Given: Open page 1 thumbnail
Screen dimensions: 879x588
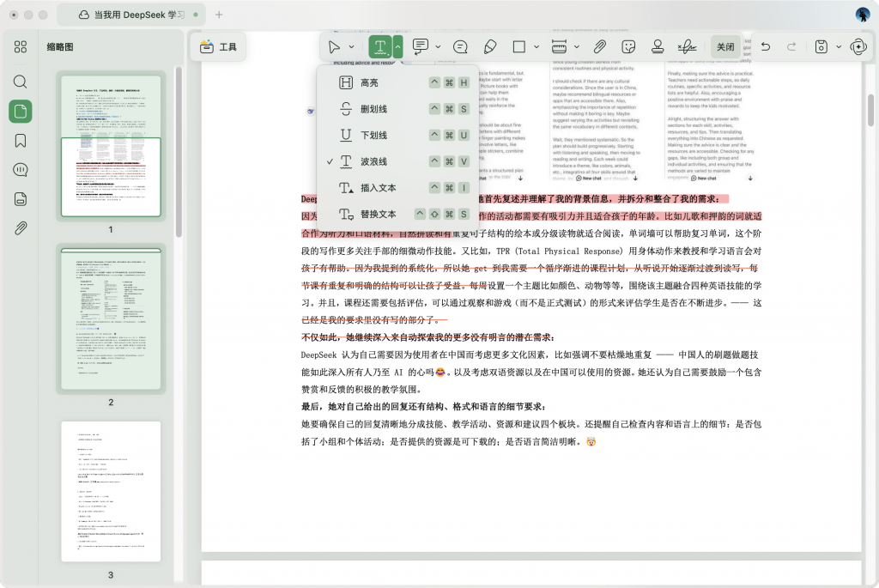Looking at the screenshot, I should coord(111,146).
